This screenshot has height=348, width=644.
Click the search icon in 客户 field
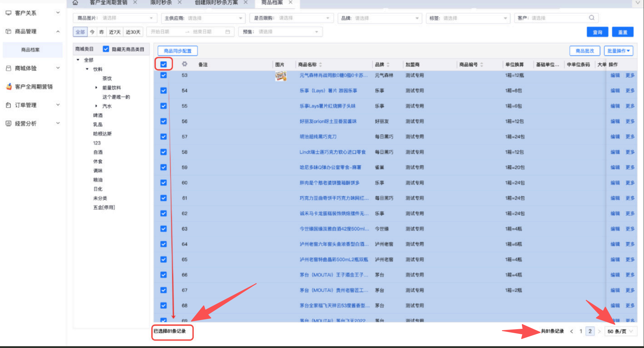[591, 18]
